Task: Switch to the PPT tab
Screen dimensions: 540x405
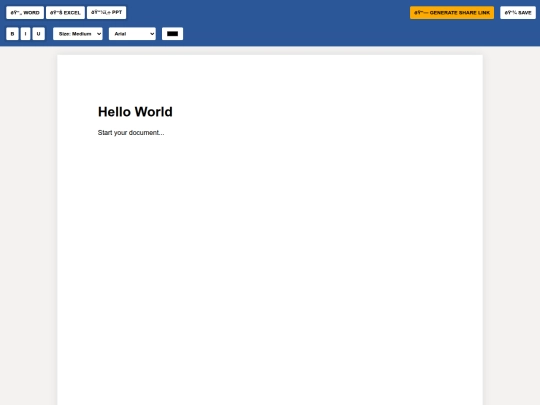Action: [106, 13]
